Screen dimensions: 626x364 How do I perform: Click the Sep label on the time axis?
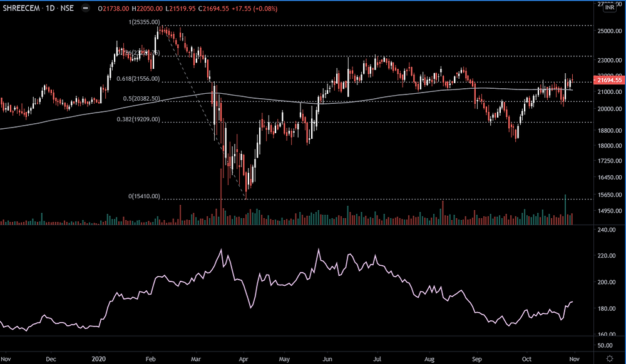(476, 359)
